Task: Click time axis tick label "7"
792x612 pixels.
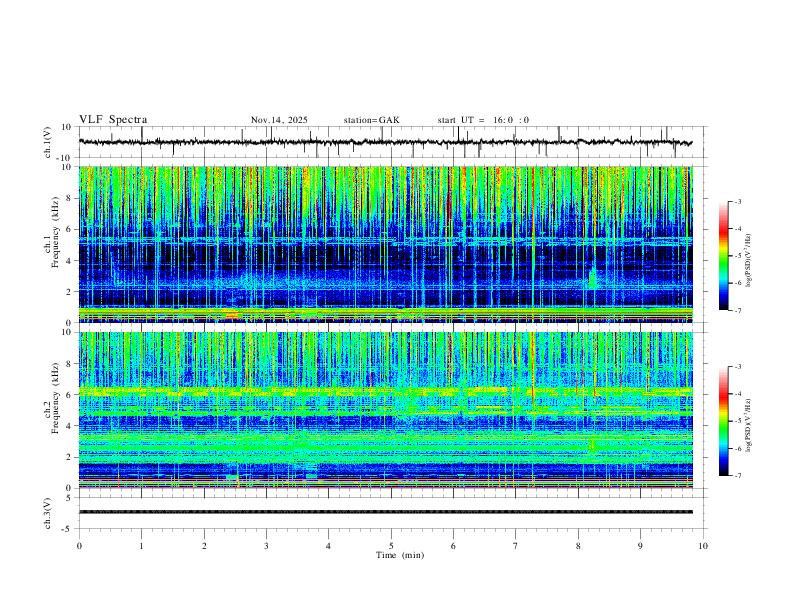Action: coord(516,546)
